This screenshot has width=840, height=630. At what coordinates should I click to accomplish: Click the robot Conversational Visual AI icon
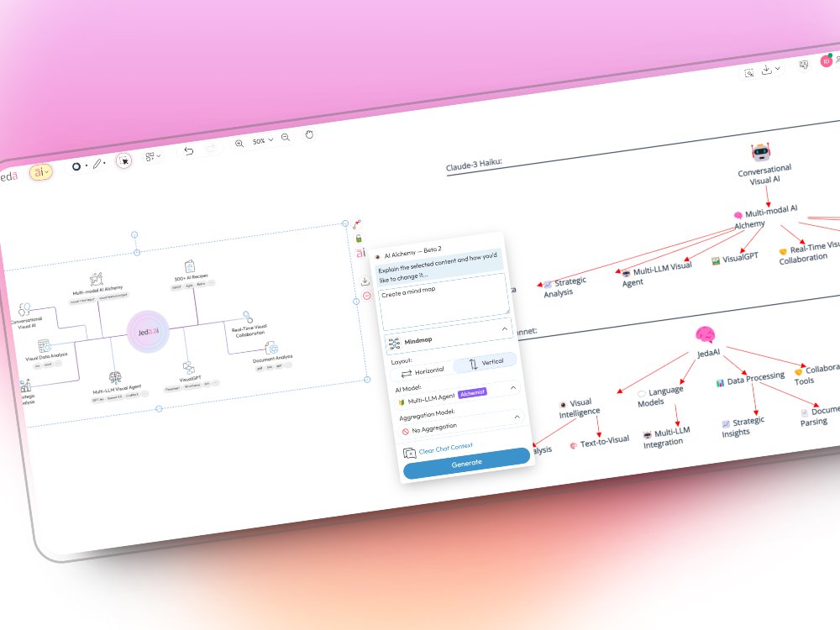tap(761, 153)
